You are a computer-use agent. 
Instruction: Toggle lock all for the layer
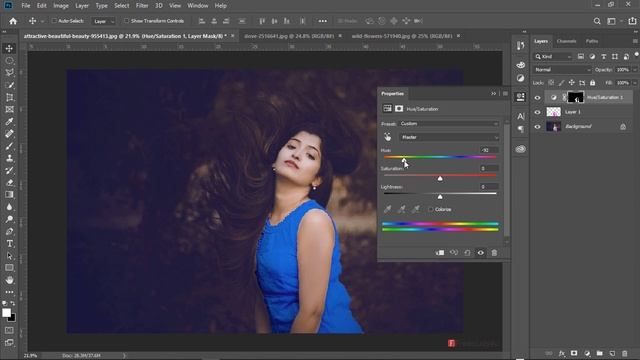pyautogui.click(x=592, y=83)
